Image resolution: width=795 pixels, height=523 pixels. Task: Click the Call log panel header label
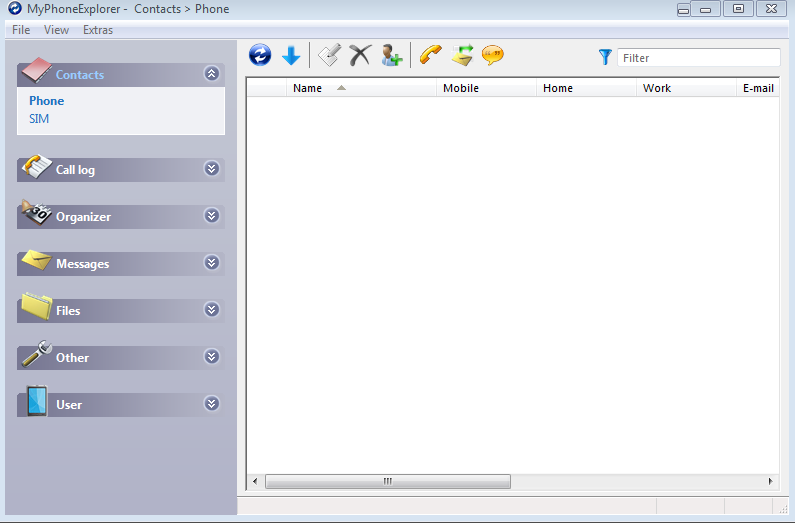coord(75,170)
